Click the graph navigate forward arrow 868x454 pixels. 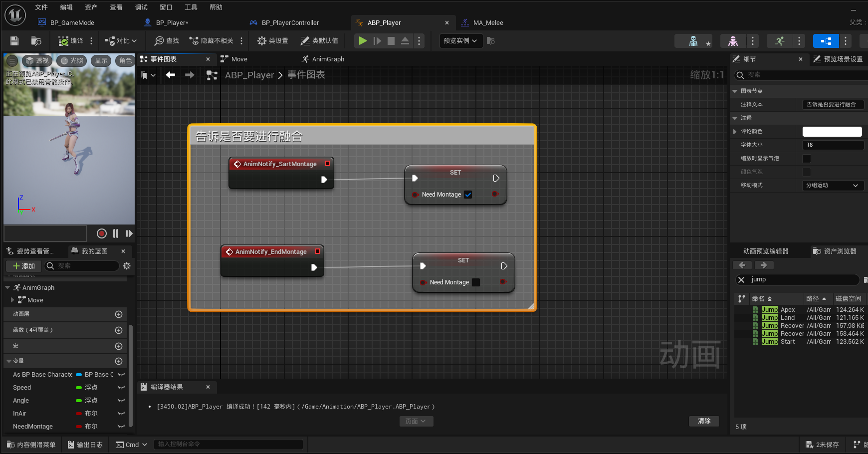point(190,75)
